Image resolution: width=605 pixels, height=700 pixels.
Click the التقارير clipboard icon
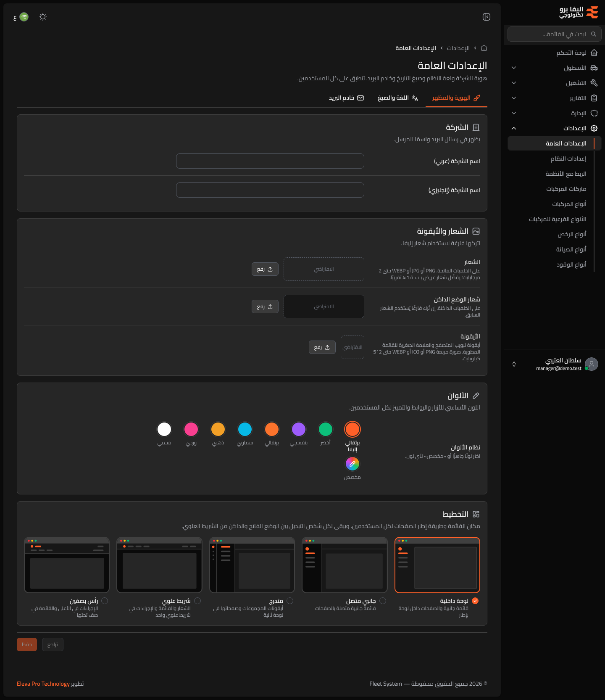coord(594,98)
